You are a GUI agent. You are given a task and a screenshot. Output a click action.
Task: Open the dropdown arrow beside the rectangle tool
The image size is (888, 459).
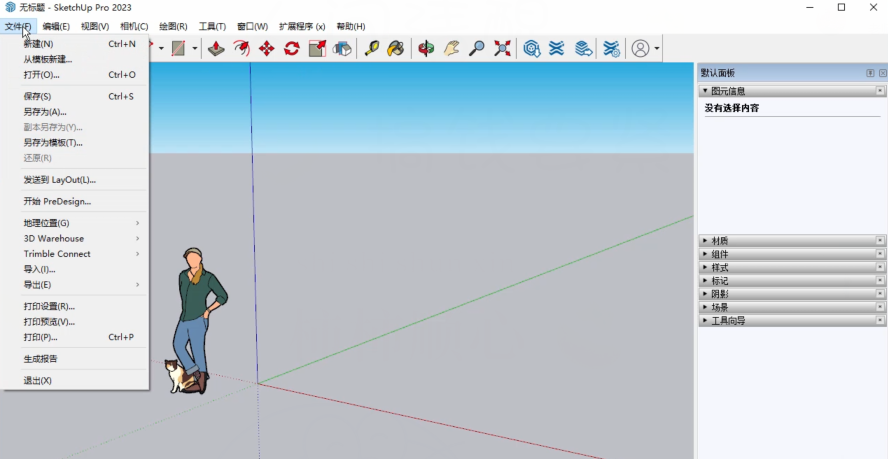[x=195, y=48]
